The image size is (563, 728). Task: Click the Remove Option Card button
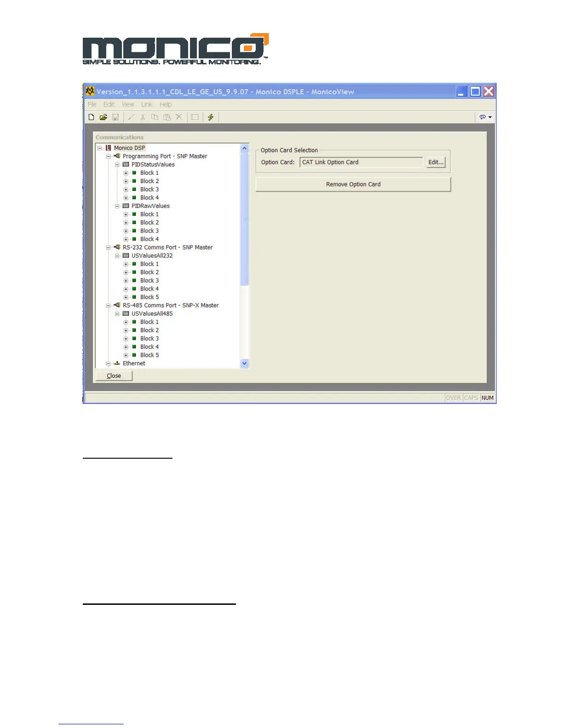tap(353, 184)
